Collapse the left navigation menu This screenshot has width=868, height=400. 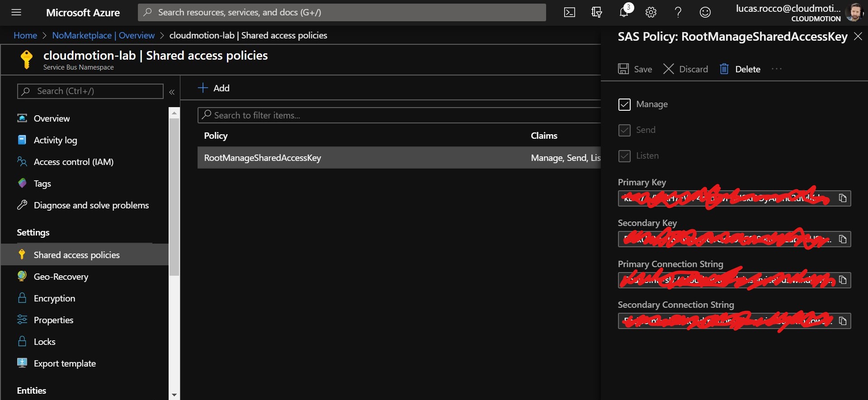pos(172,92)
